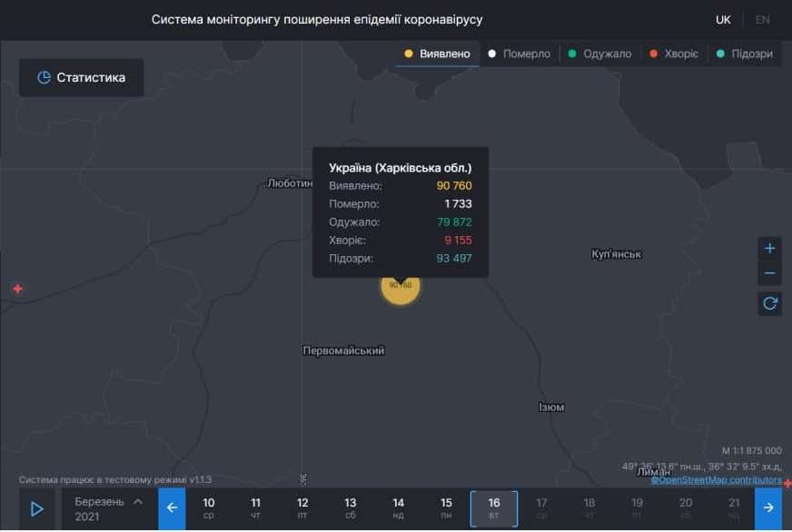Click the map zoom out minus icon
This screenshot has height=532, width=792.
(x=769, y=272)
